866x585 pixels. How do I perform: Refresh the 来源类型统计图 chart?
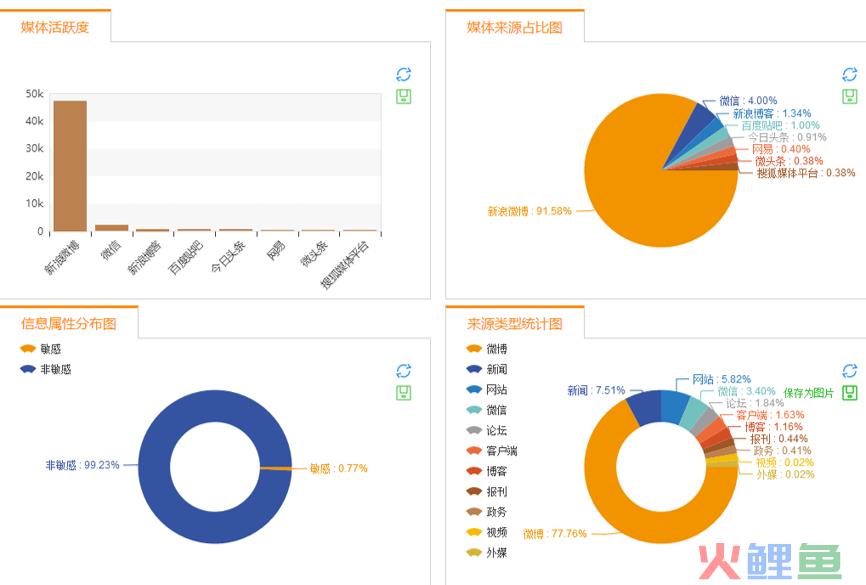849,370
